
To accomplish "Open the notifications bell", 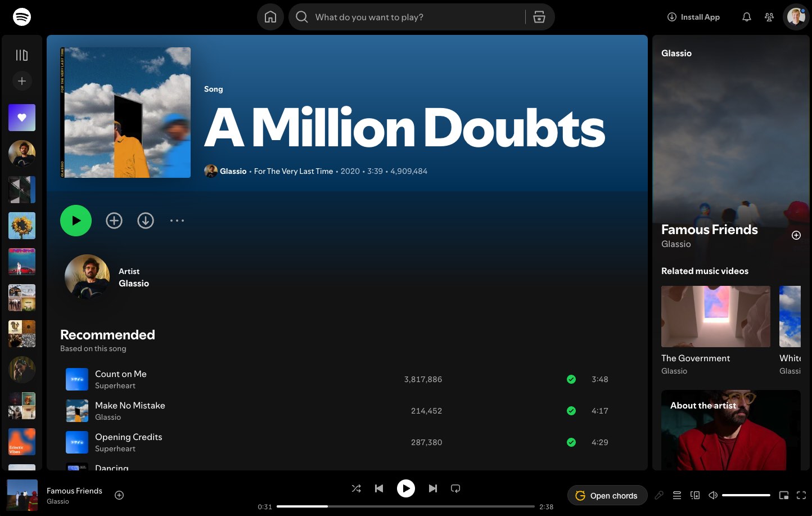I will point(747,17).
